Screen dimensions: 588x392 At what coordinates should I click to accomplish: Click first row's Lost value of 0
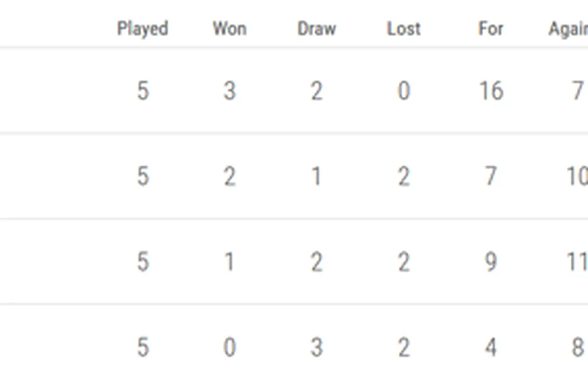(x=403, y=91)
